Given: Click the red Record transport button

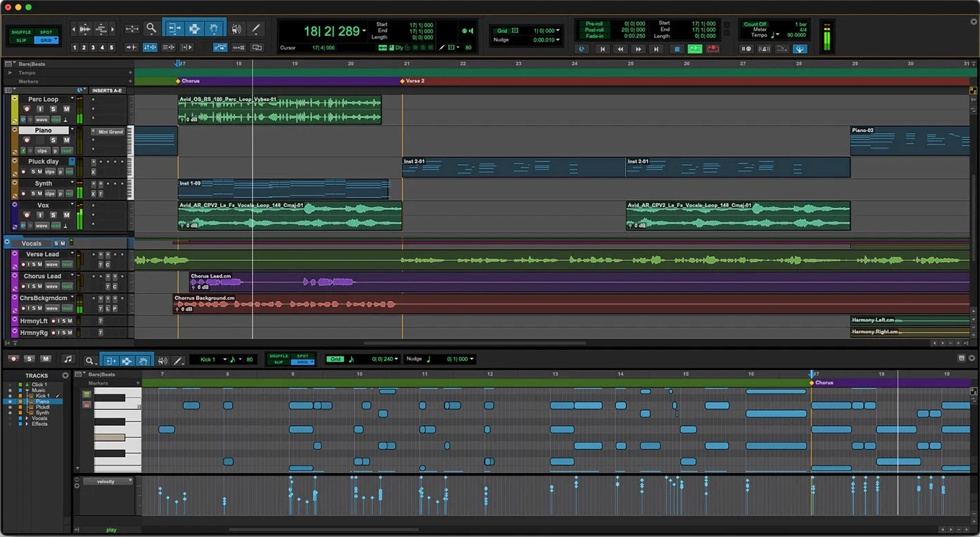Looking at the screenshot, I should (x=713, y=49).
